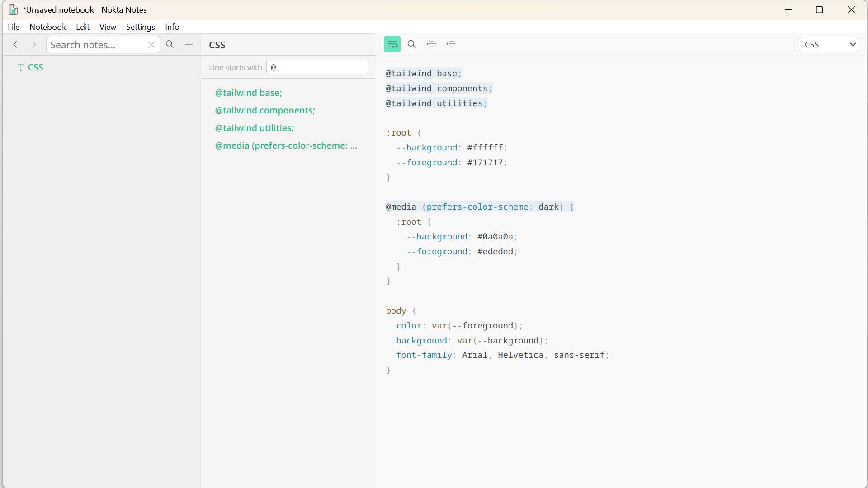Screen dimensions: 868x488
Task: Place cursor on the --background: #ffffff value
Action: point(486,147)
